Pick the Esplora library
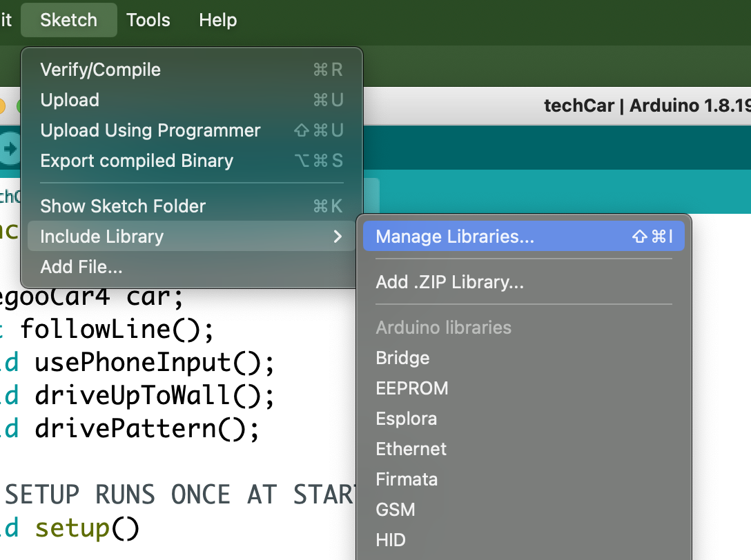This screenshot has width=751, height=560. coord(406,419)
